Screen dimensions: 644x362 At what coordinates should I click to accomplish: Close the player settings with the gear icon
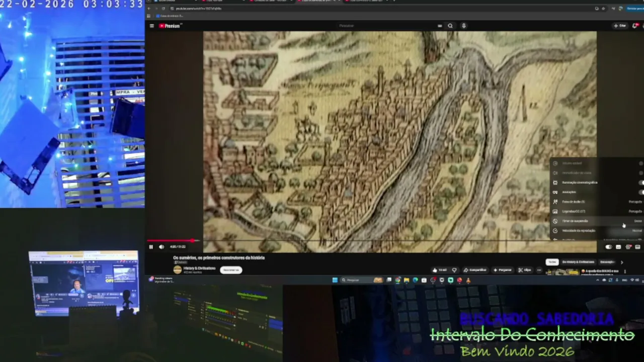tap(628, 247)
